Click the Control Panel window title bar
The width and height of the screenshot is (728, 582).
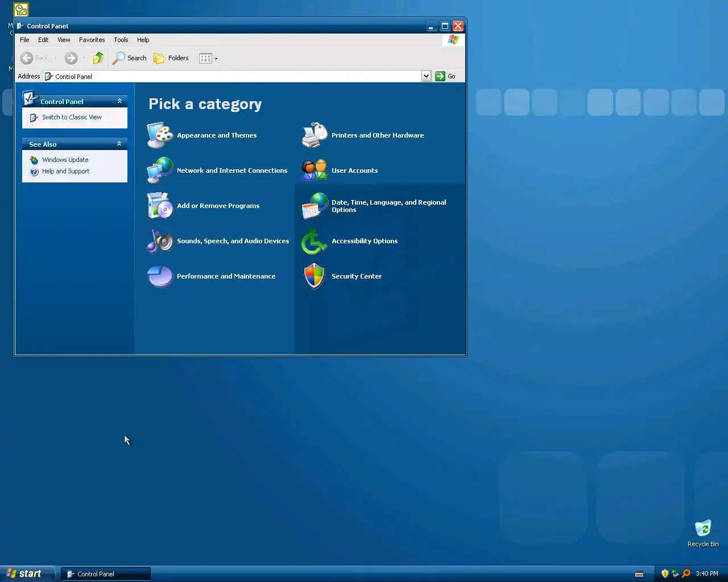pyautogui.click(x=222, y=26)
